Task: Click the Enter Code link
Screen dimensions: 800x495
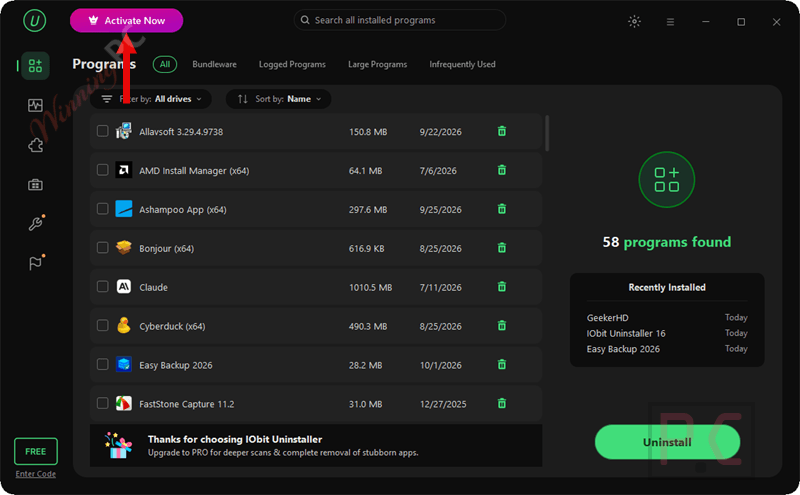Action: [x=36, y=474]
